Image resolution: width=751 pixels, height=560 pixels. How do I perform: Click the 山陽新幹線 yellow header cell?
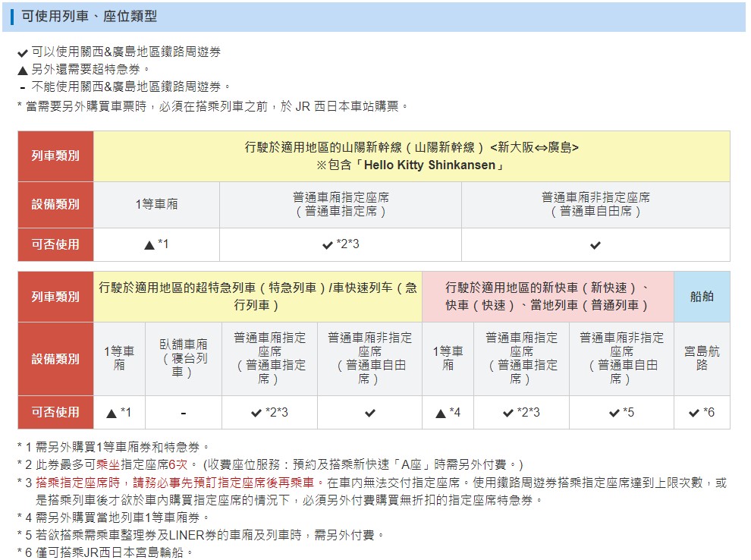point(411,156)
